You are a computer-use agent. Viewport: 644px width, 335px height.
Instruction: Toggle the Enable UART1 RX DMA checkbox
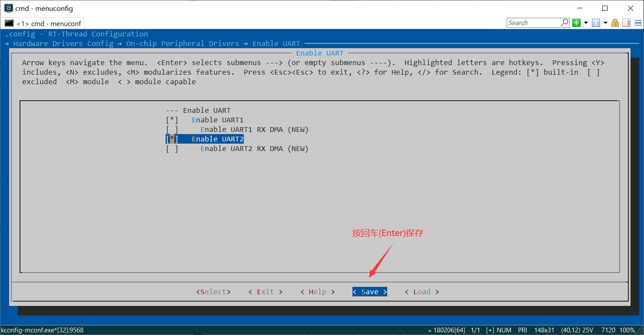(172, 130)
